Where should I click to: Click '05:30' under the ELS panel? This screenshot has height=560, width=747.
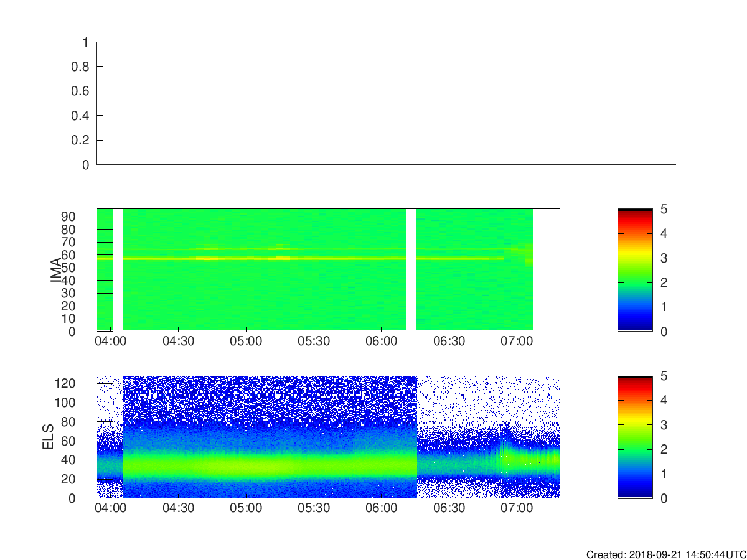coord(314,508)
